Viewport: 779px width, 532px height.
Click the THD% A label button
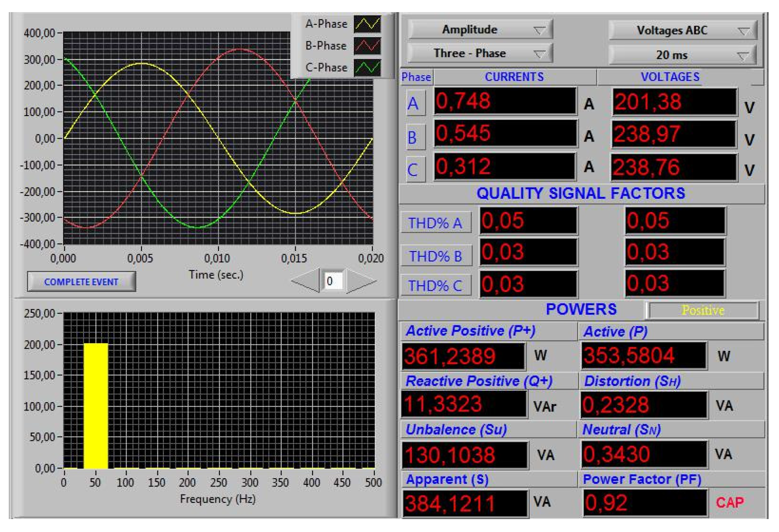436,223
